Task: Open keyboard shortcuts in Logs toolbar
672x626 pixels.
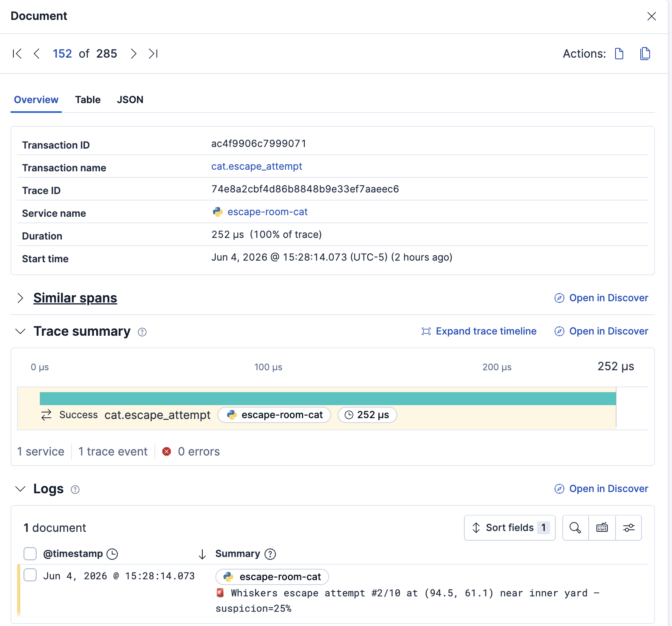Action: pyautogui.click(x=602, y=528)
